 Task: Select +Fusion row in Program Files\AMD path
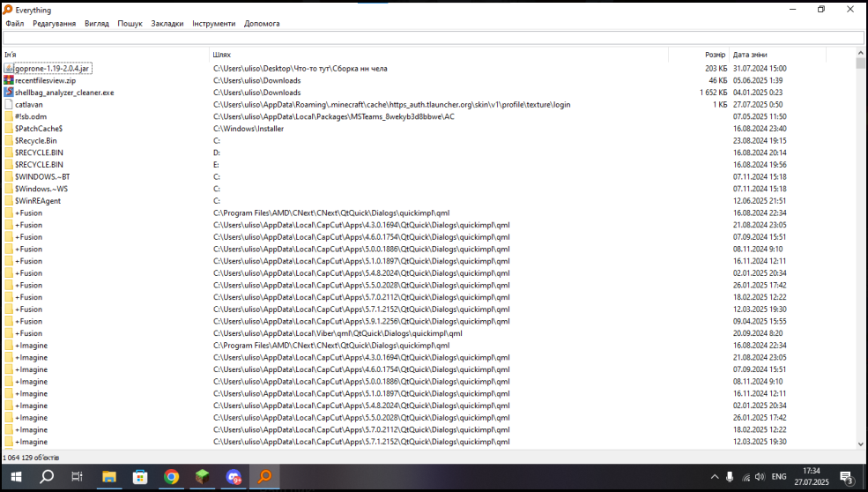[x=429, y=212]
